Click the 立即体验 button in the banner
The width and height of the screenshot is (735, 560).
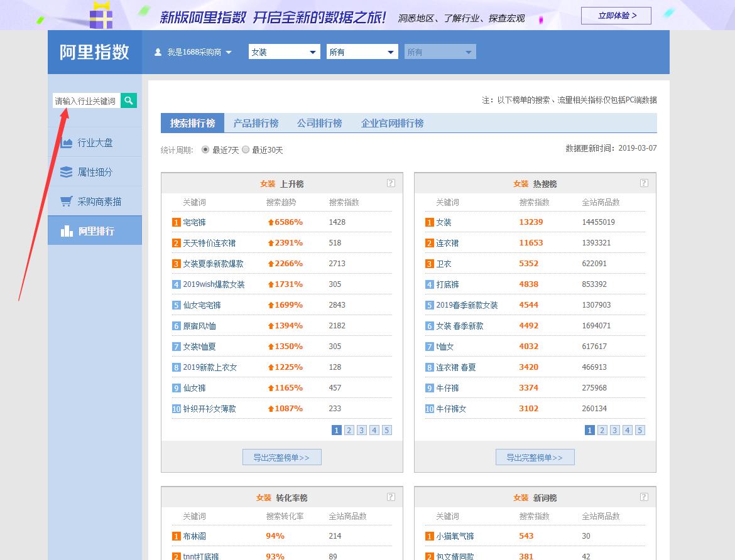coord(616,15)
